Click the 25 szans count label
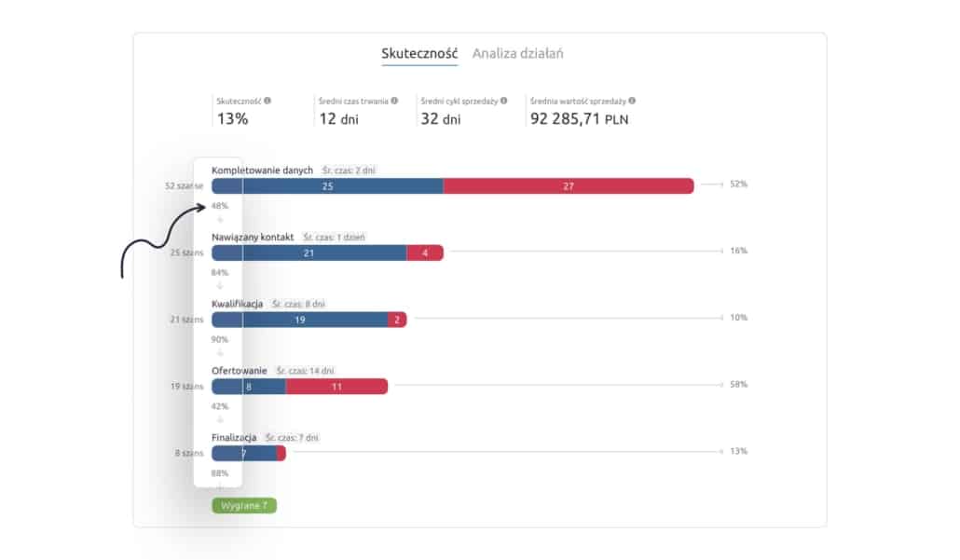Image resolution: width=960 pixels, height=560 pixels. 186,253
